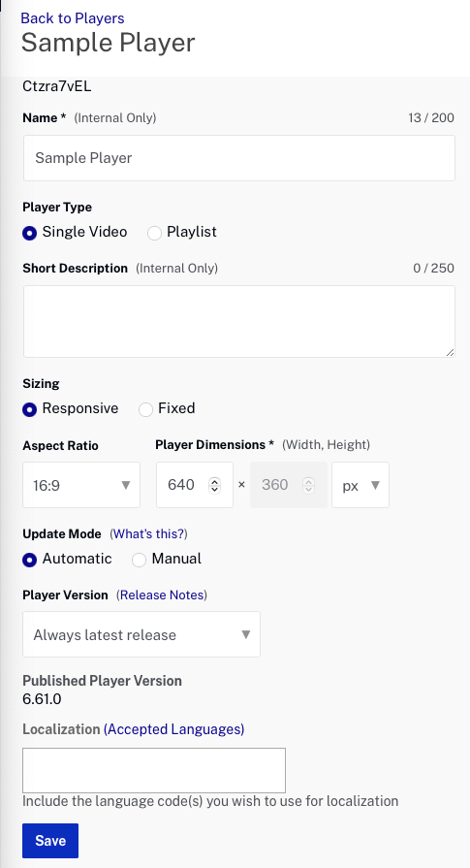Switch sizing to Fixed
The image size is (470, 868).
pyautogui.click(x=146, y=409)
